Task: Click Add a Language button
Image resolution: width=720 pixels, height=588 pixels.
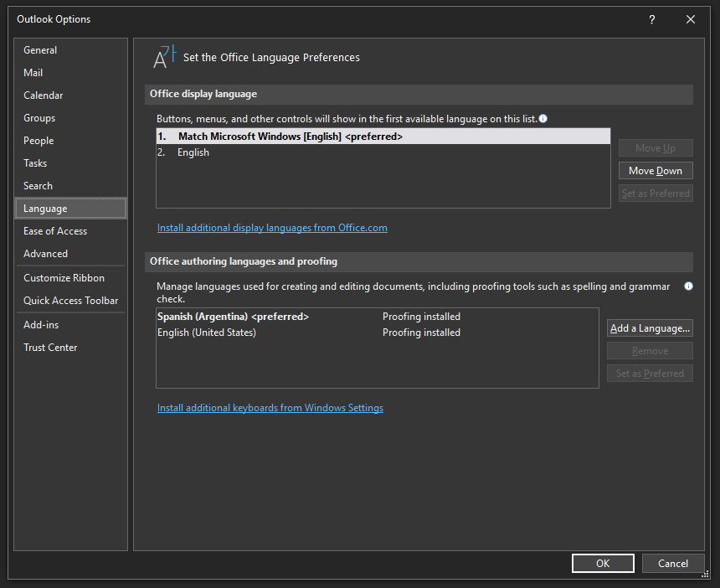Action: click(x=650, y=328)
